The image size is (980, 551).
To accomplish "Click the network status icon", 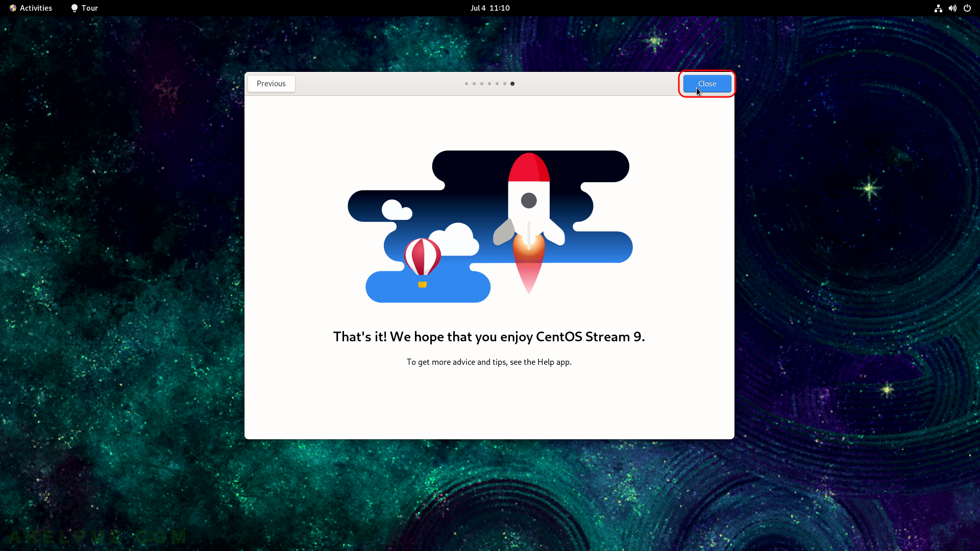I will pos(938,8).
